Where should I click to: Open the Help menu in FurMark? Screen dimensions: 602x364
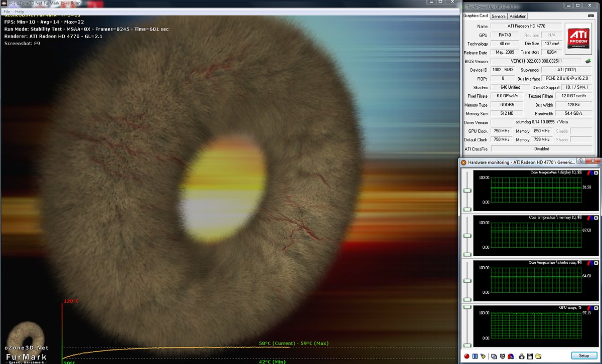tap(20, 12)
